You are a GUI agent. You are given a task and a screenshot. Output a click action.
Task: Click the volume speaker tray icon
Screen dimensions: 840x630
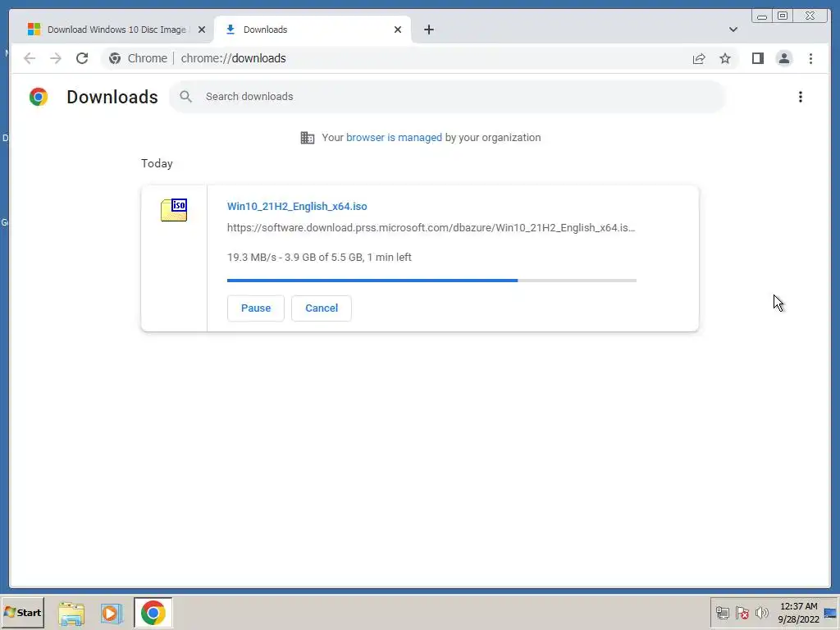761,613
